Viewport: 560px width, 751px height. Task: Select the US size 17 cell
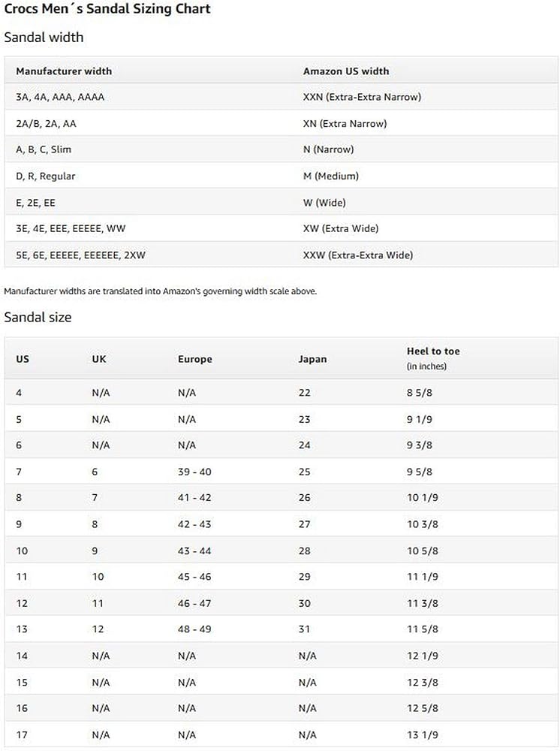point(22,734)
